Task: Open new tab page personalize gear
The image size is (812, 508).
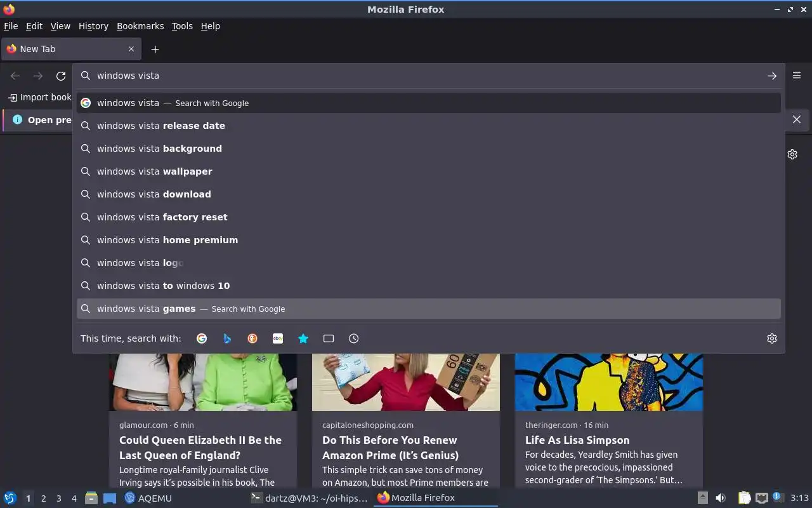Action: click(x=792, y=154)
